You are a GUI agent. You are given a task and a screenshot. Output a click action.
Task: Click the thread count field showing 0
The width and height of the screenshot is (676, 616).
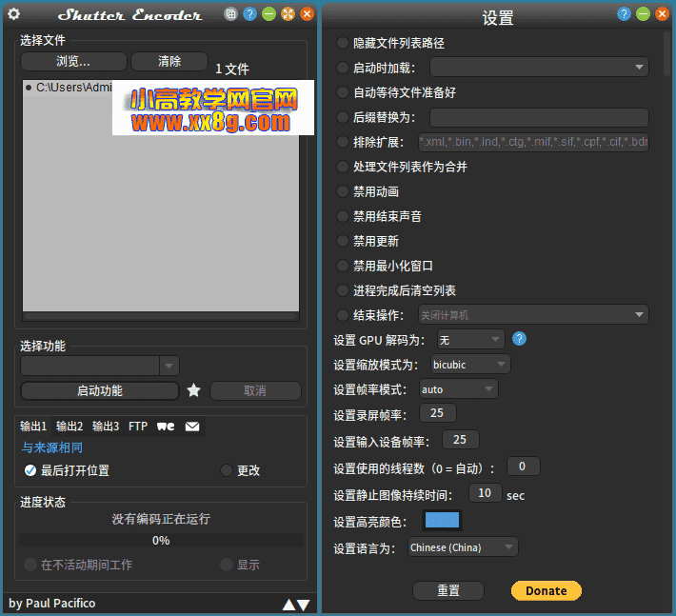click(523, 466)
